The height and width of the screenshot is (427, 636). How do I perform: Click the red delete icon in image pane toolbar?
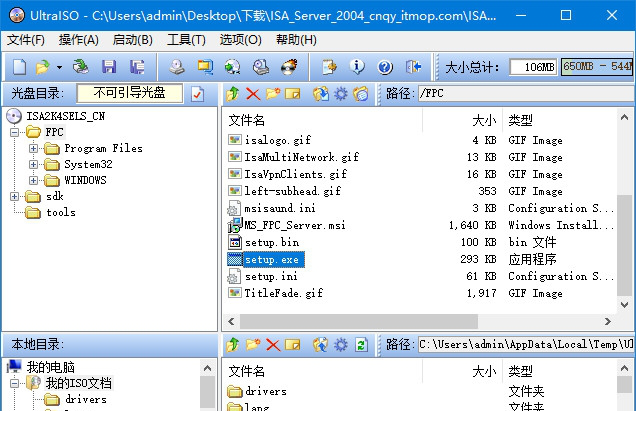pos(253,94)
